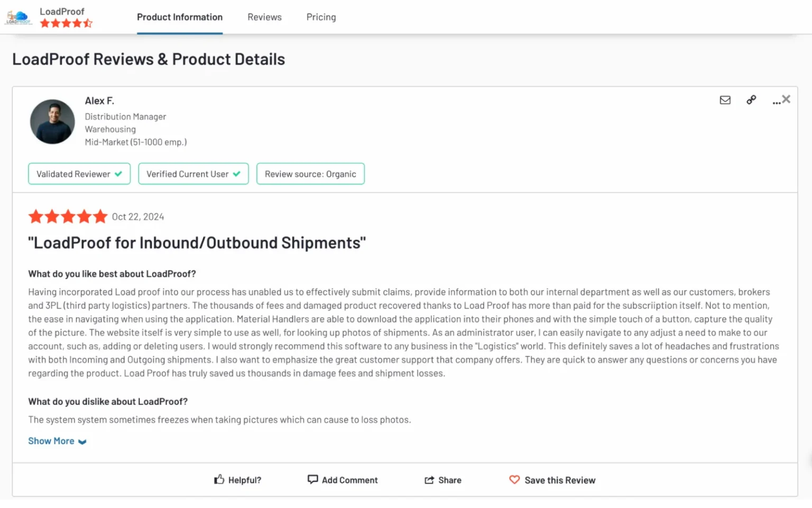The image size is (812, 508).
Task: Click the Add Comment speech bubble icon
Action: 313,479
